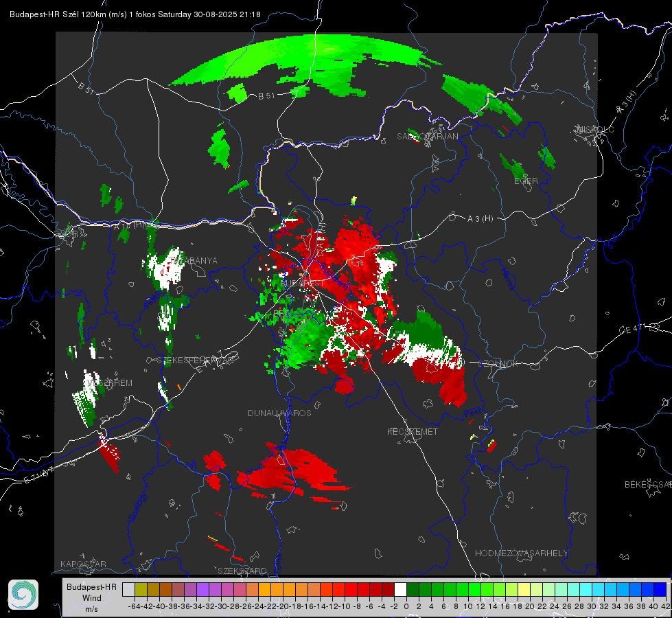Click the Wind label in the legend
Image resolution: width=672 pixels, height=618 pixels.
pyautogui.click(x=92, y=598)
